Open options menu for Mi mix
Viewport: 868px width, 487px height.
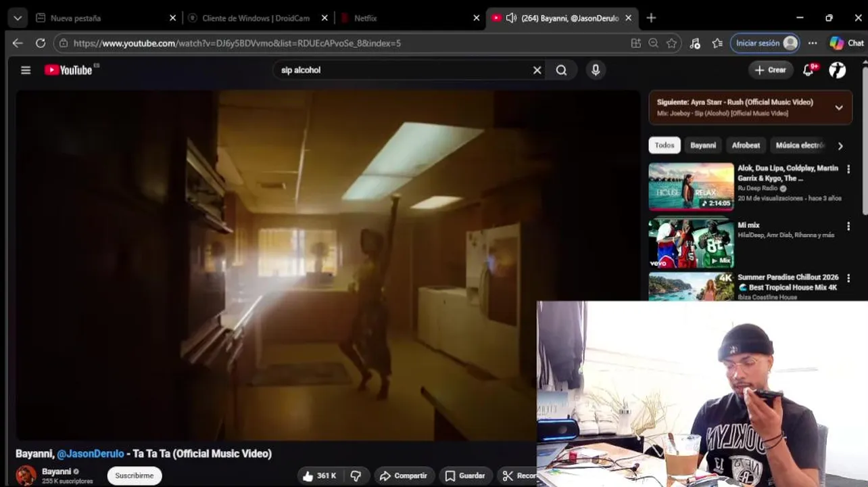[x=848, y=227]
